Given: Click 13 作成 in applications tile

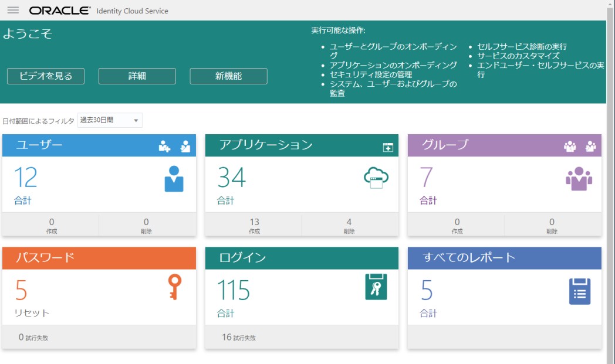Looking at the screenshot, I should coord(254,225).
